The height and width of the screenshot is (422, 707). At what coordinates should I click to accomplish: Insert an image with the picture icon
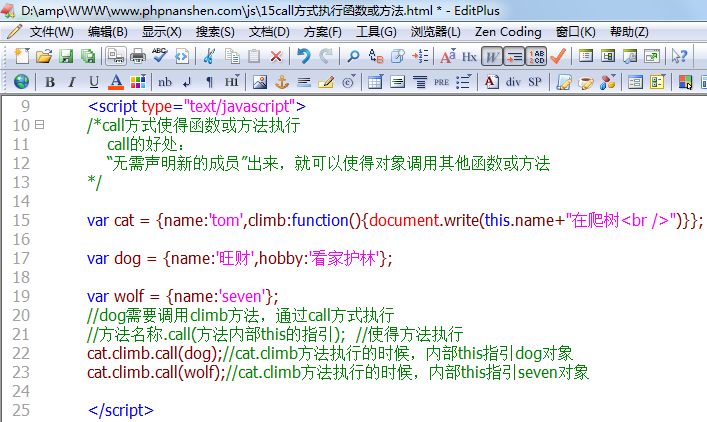[x=259, y=81]
